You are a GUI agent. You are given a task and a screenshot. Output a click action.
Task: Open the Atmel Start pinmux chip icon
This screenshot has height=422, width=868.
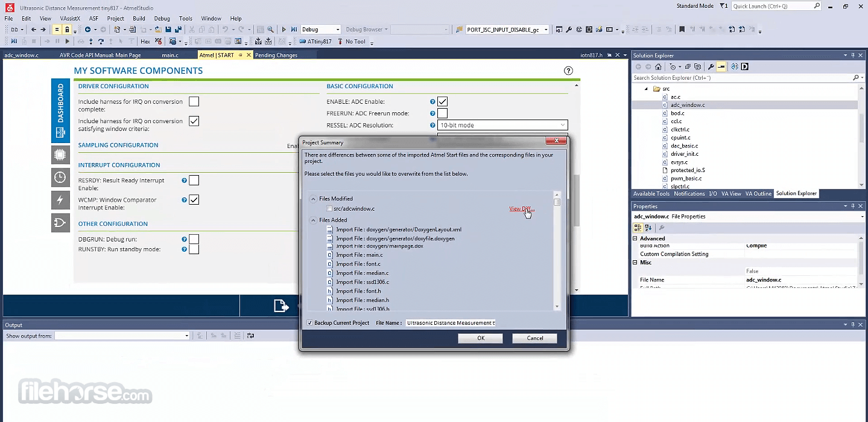pyautogui.click(x=60, y=155)
